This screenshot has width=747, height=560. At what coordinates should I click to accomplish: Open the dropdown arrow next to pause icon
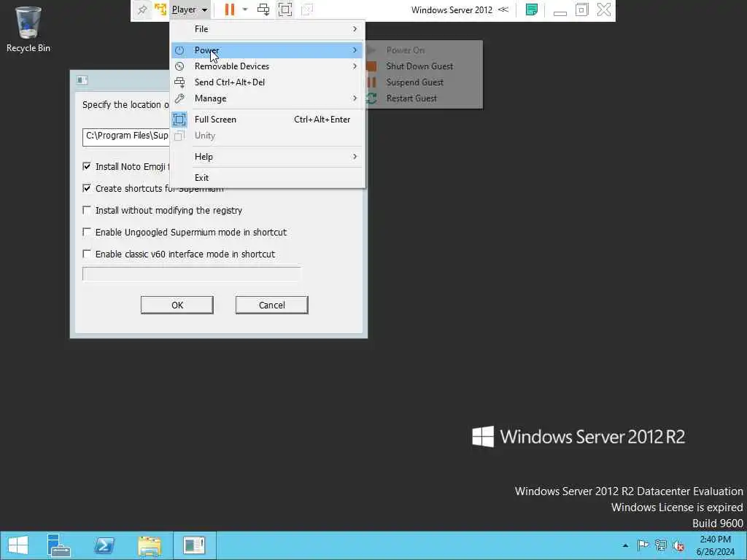245,9
